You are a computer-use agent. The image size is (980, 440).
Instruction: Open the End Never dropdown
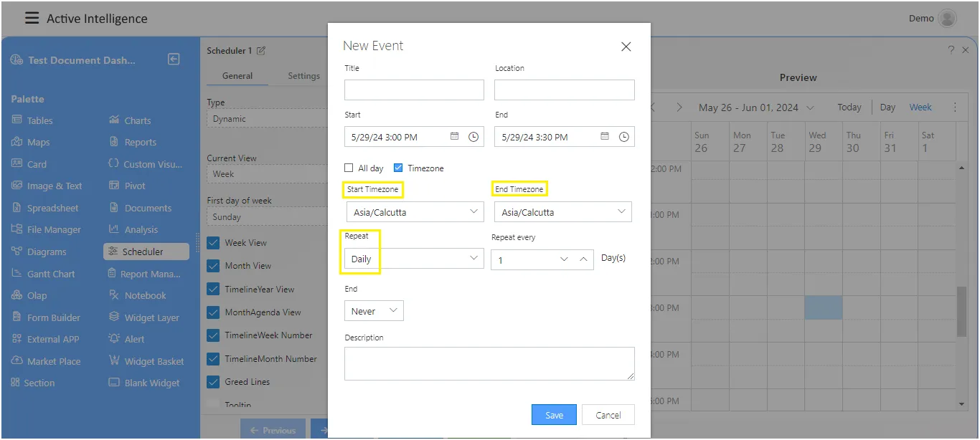pos(374,311)
